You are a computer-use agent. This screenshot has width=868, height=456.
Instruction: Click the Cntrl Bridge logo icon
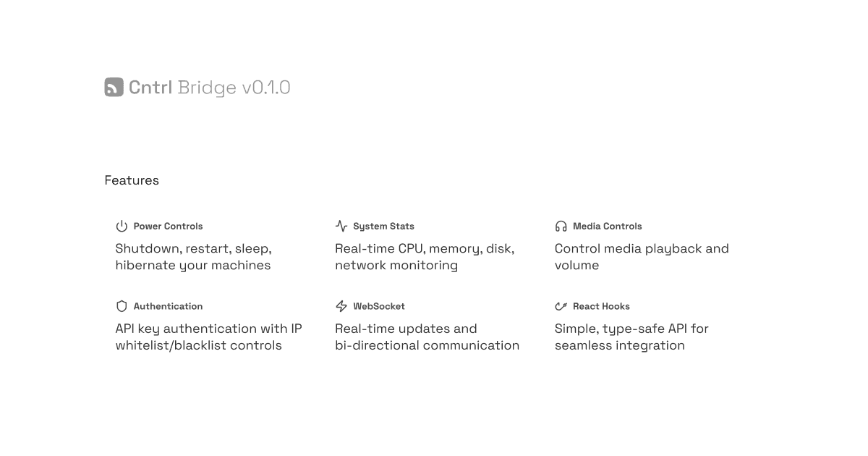click(114, 88)
